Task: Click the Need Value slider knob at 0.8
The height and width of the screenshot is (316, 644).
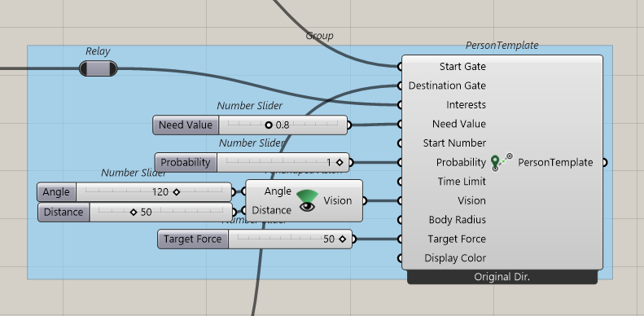Action: pos(269,125)
